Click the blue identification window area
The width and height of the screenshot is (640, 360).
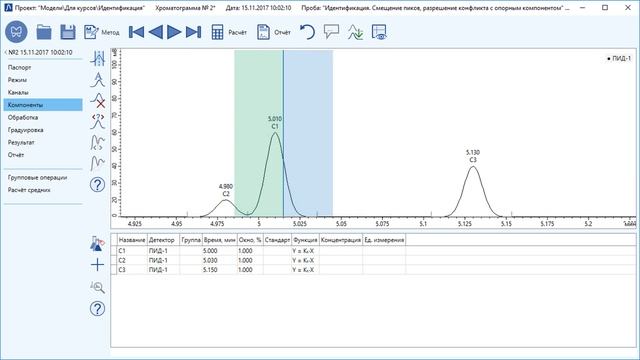click(x=308, y=133)
